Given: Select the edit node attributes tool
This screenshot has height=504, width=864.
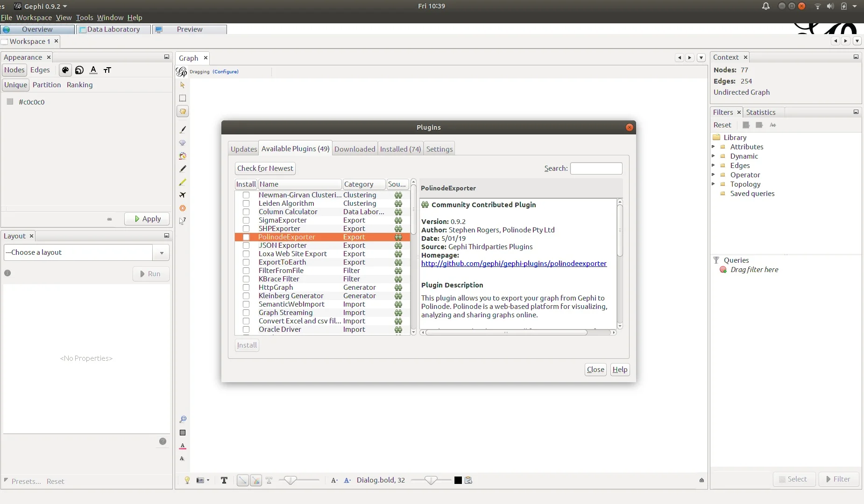Looking at the screenshot, I should click(183, 221).
